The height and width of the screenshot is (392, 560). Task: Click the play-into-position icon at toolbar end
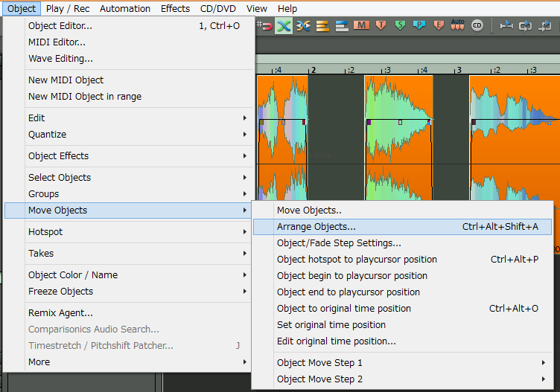544,26
